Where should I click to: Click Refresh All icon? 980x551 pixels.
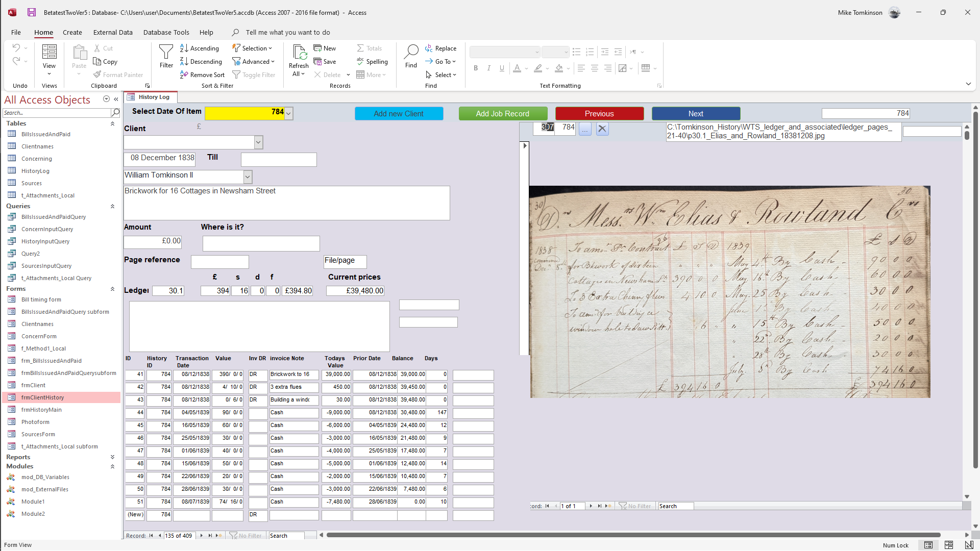coord(299,53)
